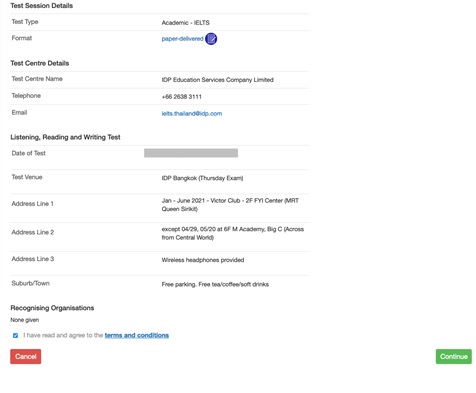Screen dimensions: 476x393
Task: Untick the terms and conditions checkbox
Action: pyautogui.click(x=15, y=335)
